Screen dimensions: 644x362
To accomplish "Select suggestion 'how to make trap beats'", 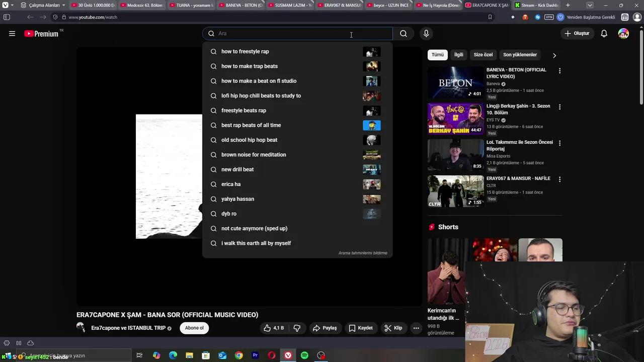I will (297, 66).
